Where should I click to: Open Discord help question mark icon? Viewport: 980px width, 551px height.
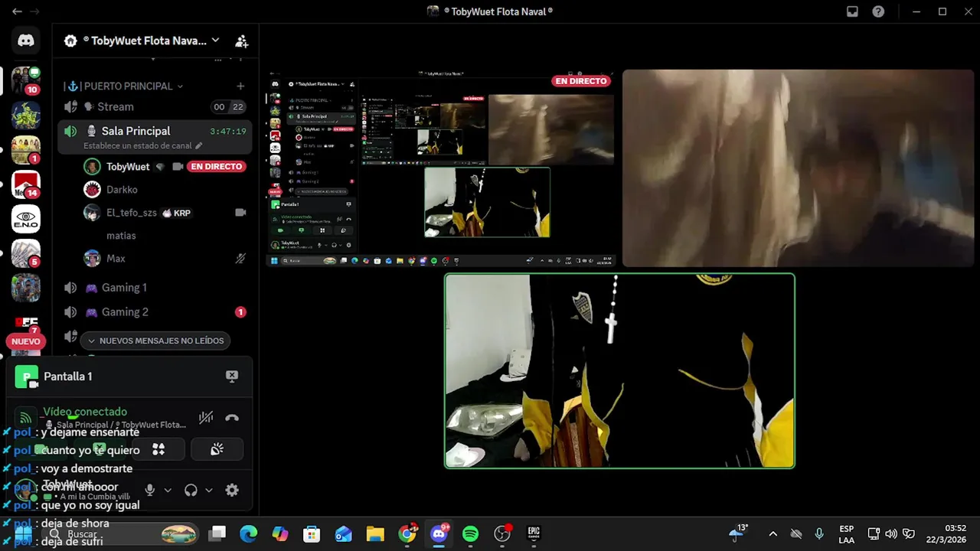click(878, 11)
